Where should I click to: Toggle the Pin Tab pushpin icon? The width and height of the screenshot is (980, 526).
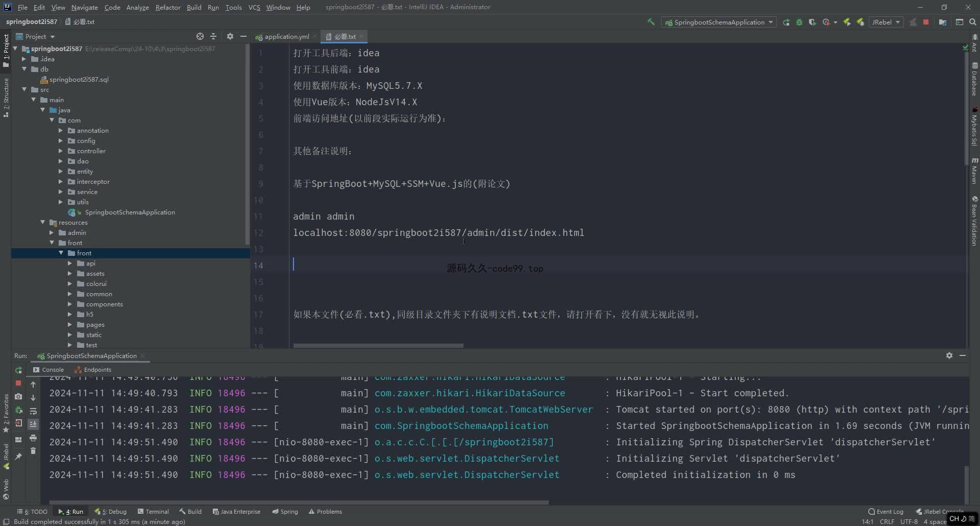click(x=18, y=456)
